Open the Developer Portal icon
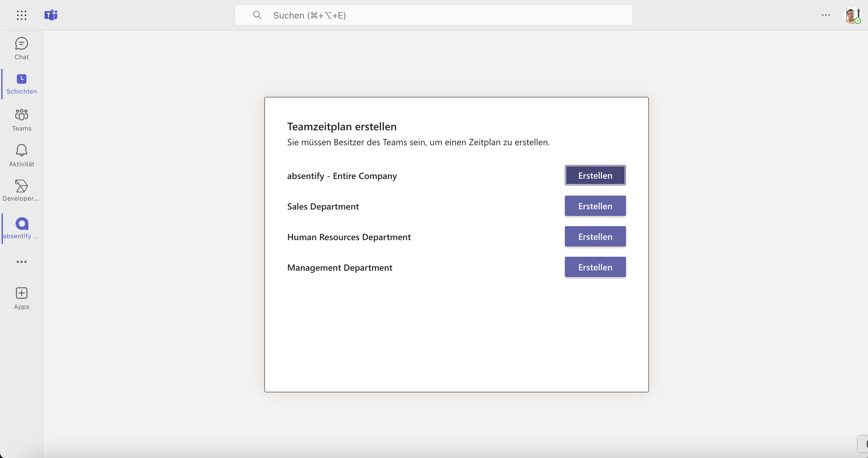 click(22, 186)
